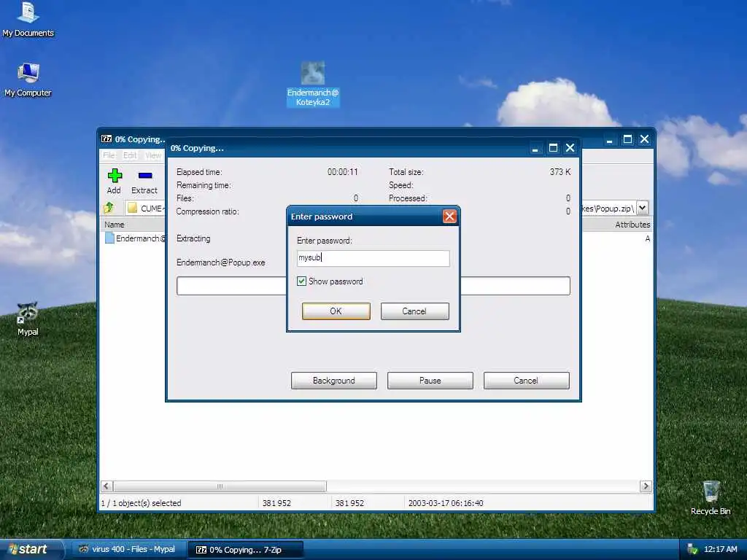Click the taskbar clock 12:17 AM
The width and height of the screenshot is (747, 560).
pyautogui.click(x=720, y=549)
